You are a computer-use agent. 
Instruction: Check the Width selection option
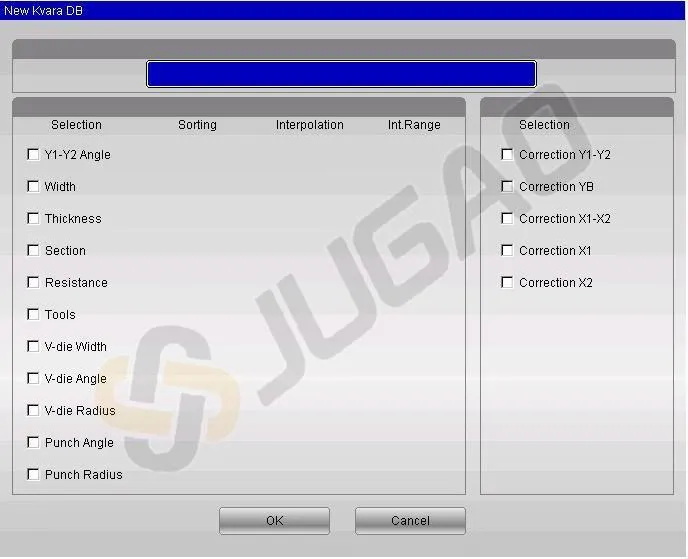click(33, 187)
